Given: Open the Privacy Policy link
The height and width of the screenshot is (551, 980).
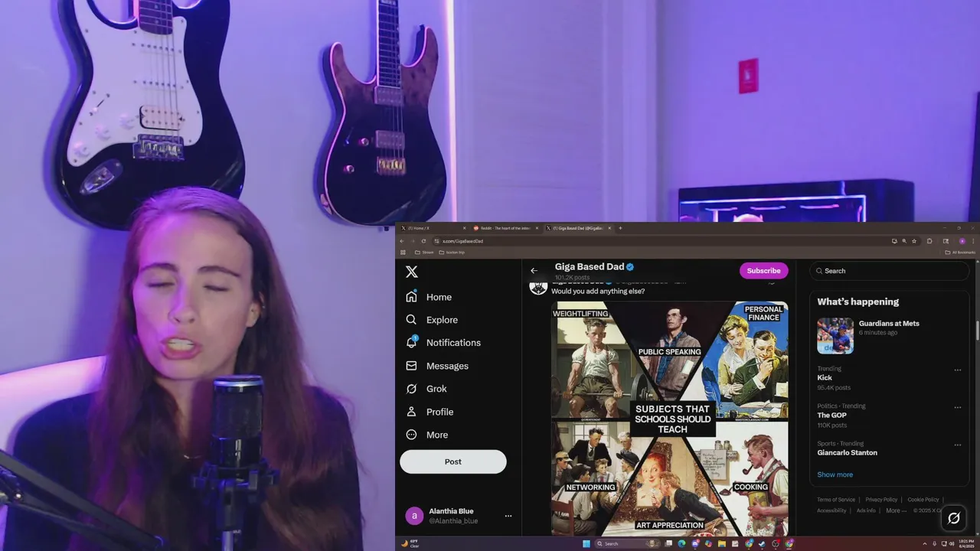Looking at the screenshot, I should (x=881, y=500).
